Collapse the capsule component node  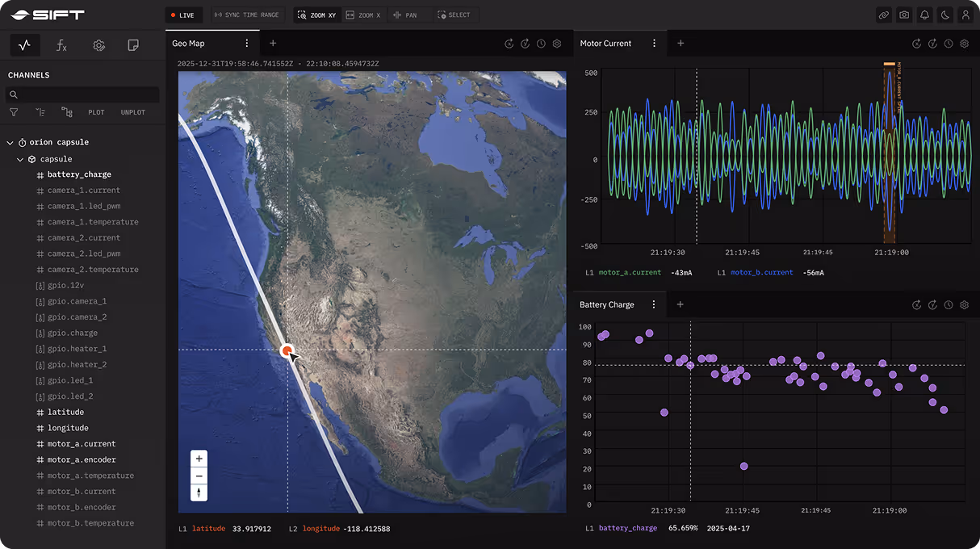[21, 159]
